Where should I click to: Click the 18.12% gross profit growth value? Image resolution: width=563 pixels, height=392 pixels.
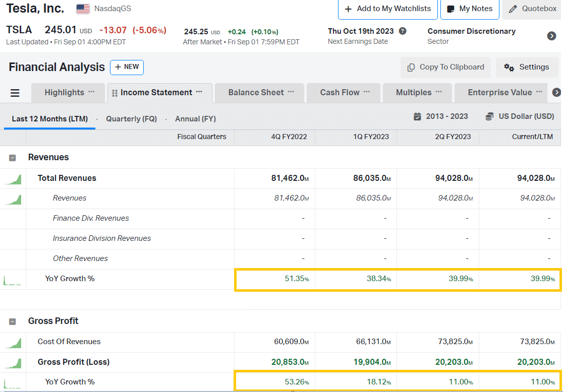[379, 382]
